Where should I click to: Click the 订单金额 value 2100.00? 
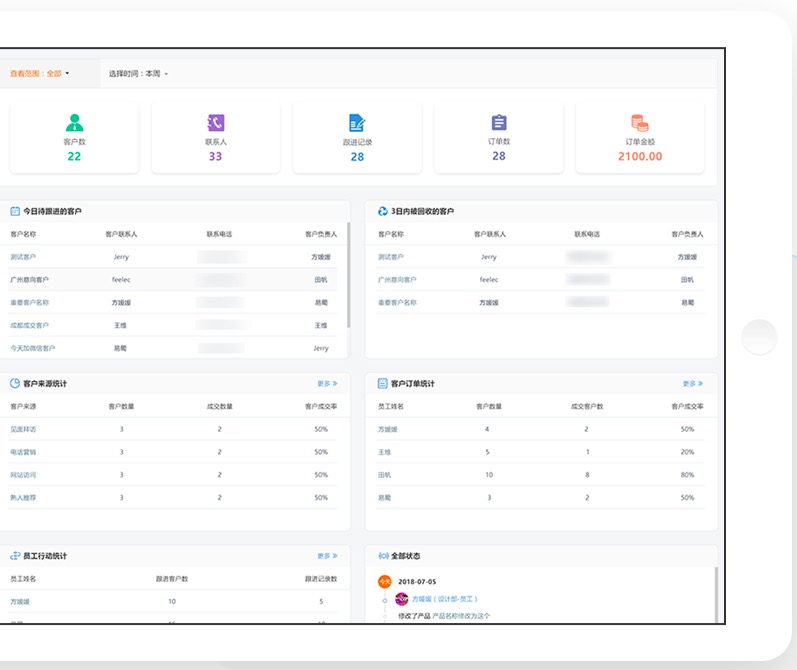pos(640,156)
